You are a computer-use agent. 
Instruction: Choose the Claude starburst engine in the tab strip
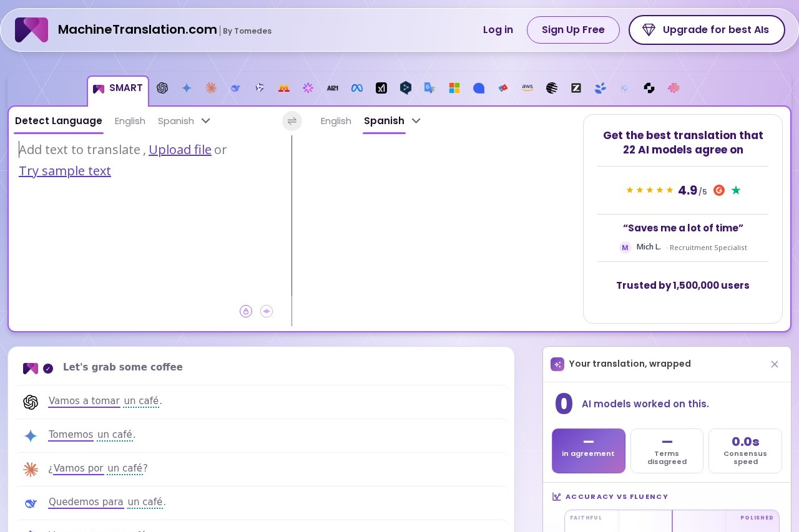pyautogui.click(x=211, y=88)
